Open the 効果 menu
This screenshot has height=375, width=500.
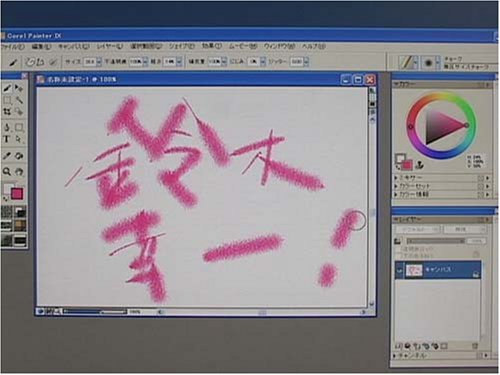pos(211,47)
